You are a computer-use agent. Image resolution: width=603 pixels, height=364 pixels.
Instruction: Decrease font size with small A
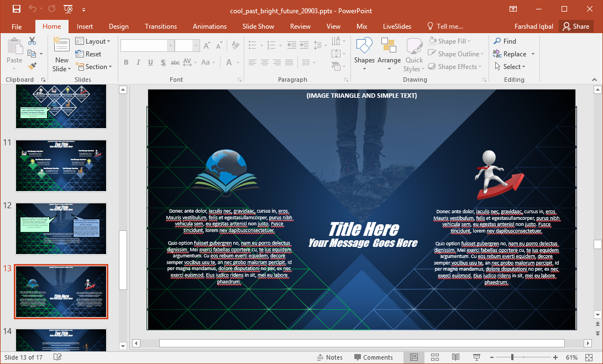(x=219, y=46)
